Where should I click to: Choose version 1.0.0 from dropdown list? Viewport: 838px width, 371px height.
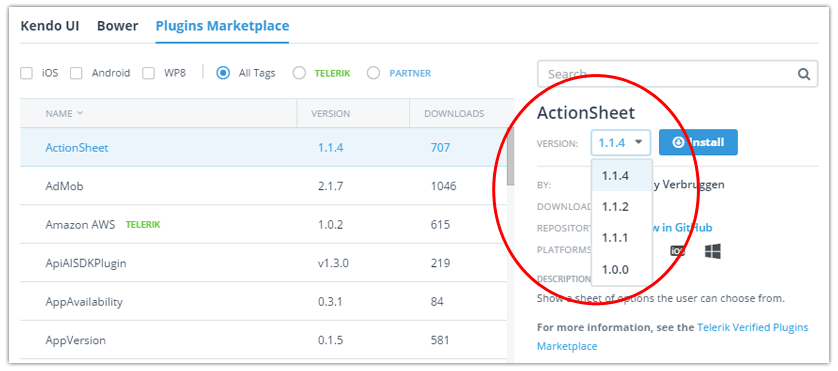[x=622, y=269]
